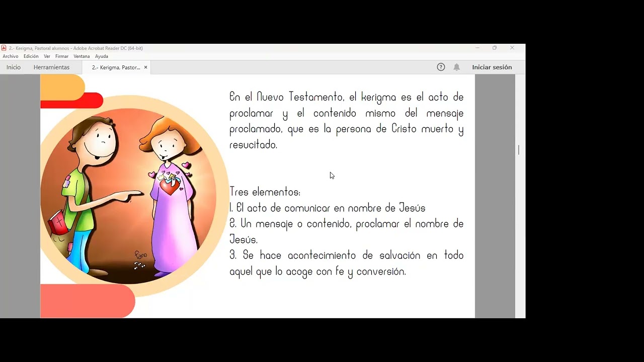
Task: Open the Edición menu
Action: tap(31, 56)
